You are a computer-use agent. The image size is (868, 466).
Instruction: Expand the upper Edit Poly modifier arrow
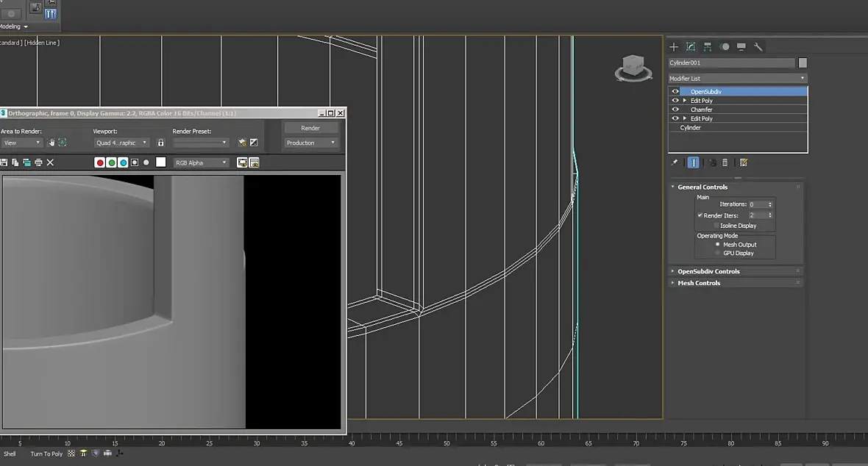tap(685, 101)
